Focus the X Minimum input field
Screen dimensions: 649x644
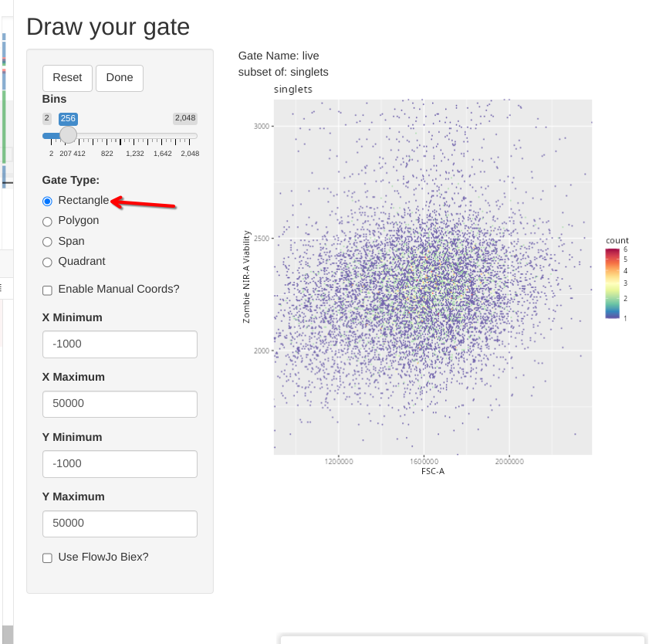[120, 344]
